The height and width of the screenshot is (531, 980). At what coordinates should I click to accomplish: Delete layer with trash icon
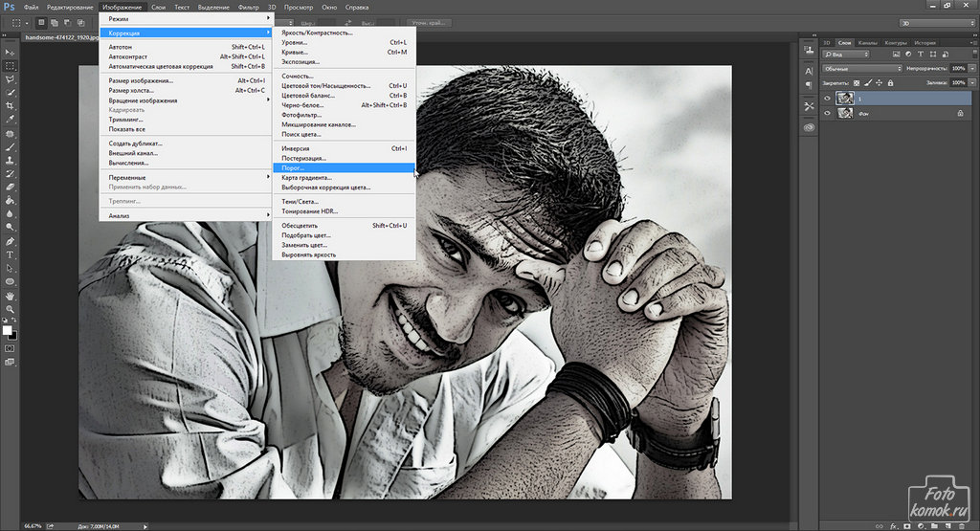(x=962, y=526)
